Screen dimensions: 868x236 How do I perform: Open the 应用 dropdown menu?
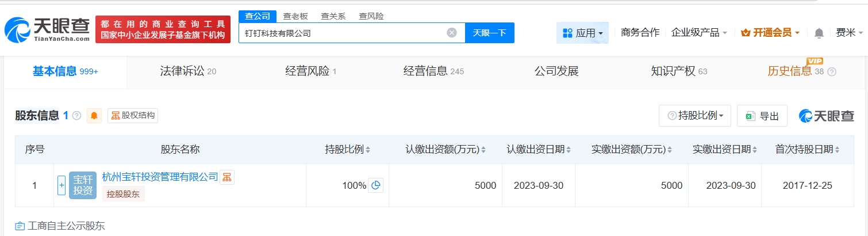[x=583, y=33]
